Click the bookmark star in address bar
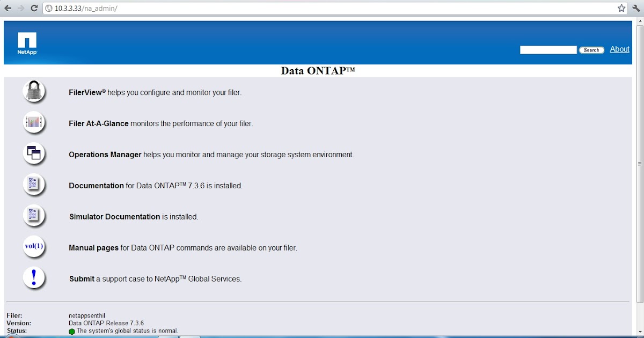Viewport: 644px width, 338px height. pos(621,8)
